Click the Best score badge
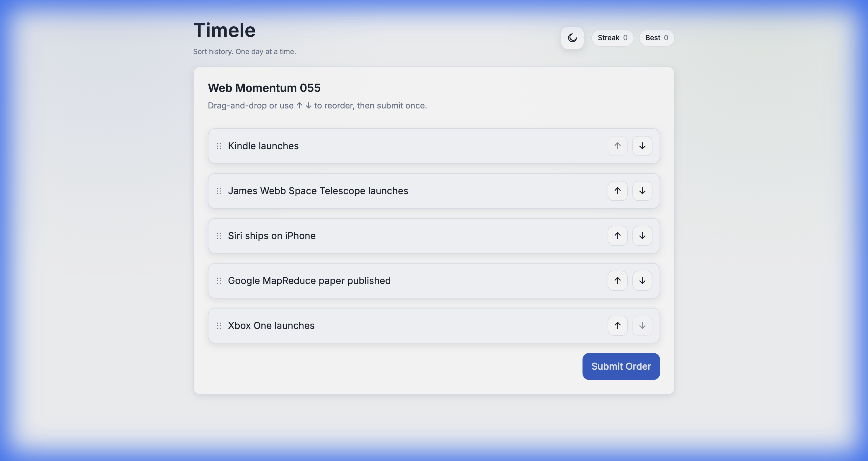 [x=656, y=38]
